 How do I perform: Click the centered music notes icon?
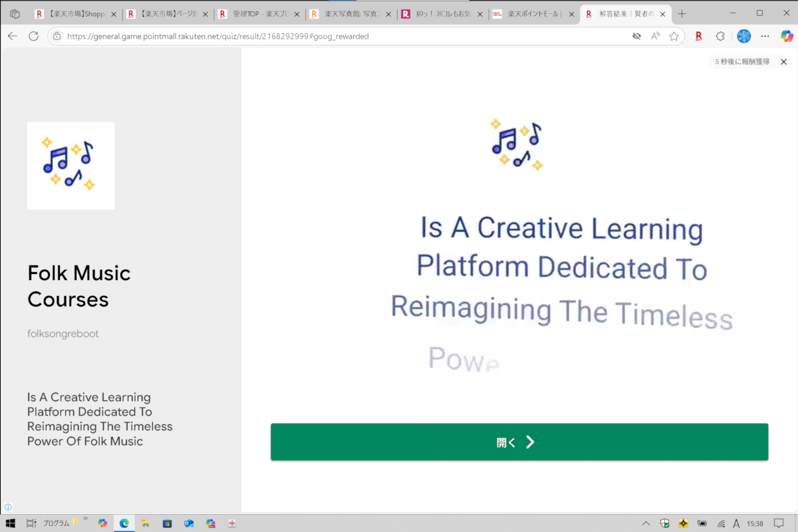coord(517,144)
